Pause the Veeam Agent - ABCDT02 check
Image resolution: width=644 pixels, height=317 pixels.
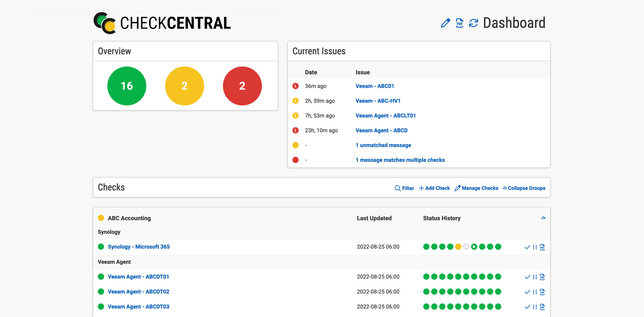point(535,292)
